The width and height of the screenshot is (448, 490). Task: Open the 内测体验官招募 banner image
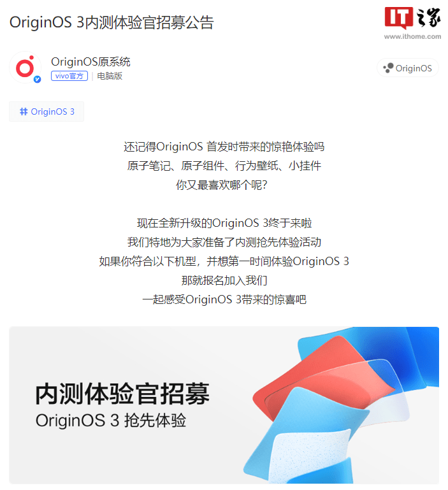point(224,405)
